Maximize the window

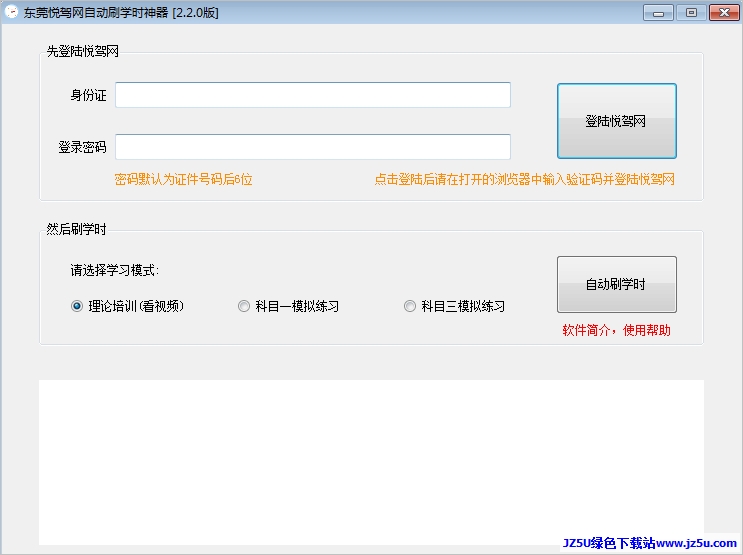point(691,13)
